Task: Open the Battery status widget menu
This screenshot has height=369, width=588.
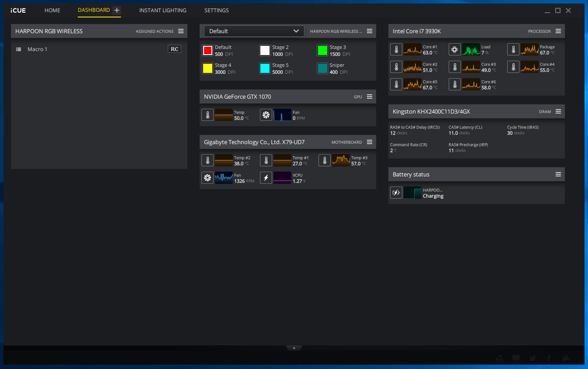Action: click(558, 174)
